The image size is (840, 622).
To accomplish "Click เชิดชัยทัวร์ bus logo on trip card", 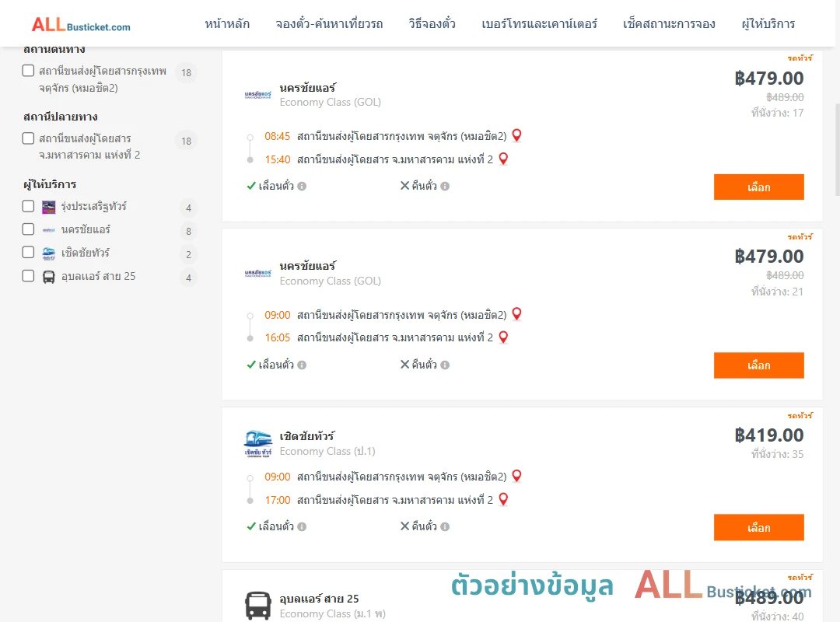I will click(x=257, y=444).
